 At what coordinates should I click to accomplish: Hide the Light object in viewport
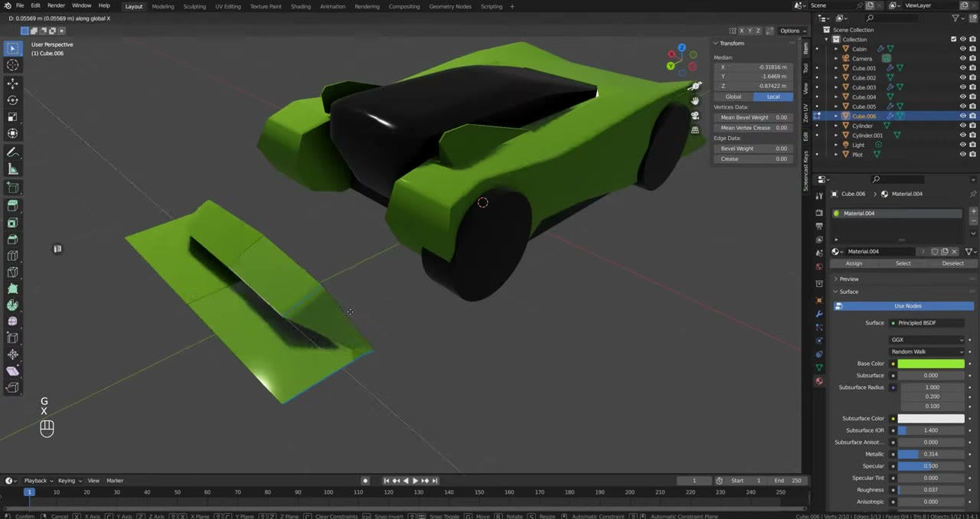pyautogui.click(x=962, y=145)
